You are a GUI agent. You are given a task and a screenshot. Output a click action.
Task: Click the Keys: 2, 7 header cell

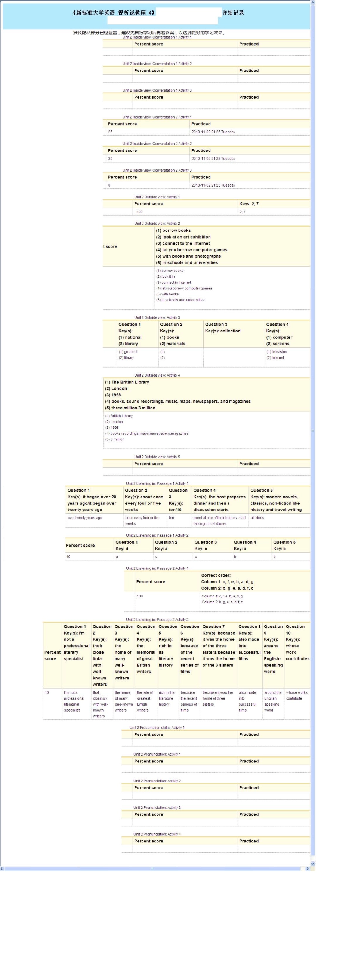click(x=274, y=204)
